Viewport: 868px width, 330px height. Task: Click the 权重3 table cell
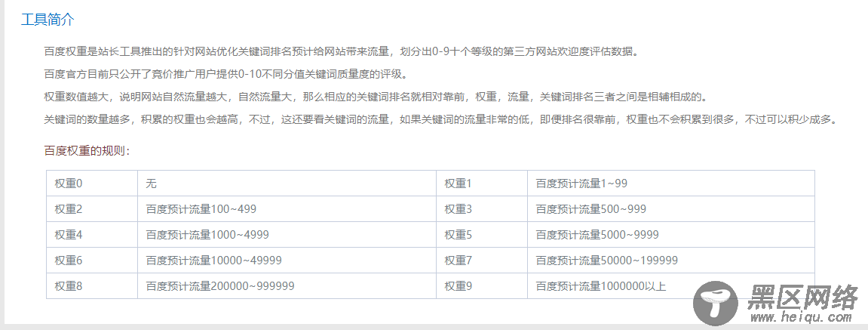(x=482, y=209)
